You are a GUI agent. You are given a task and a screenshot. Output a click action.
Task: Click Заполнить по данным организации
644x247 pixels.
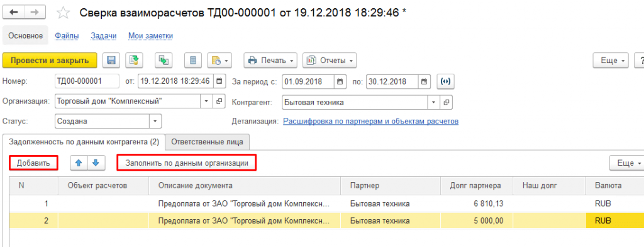(187, 163)
